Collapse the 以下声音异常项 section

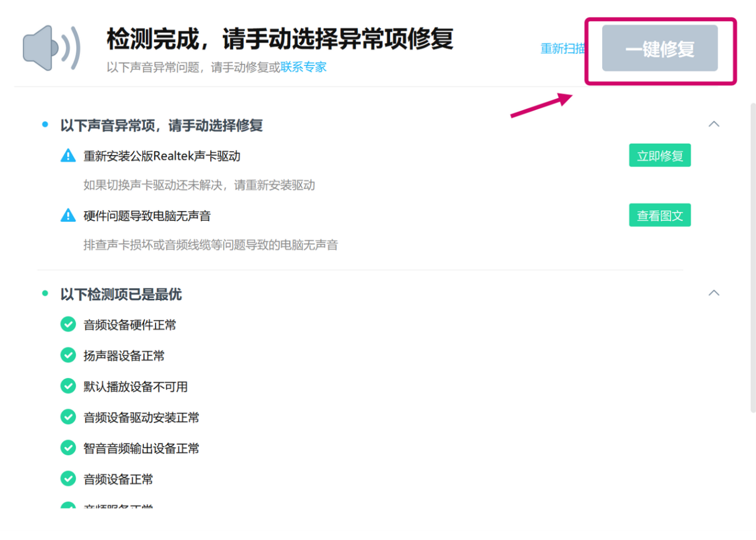[714, 124]
